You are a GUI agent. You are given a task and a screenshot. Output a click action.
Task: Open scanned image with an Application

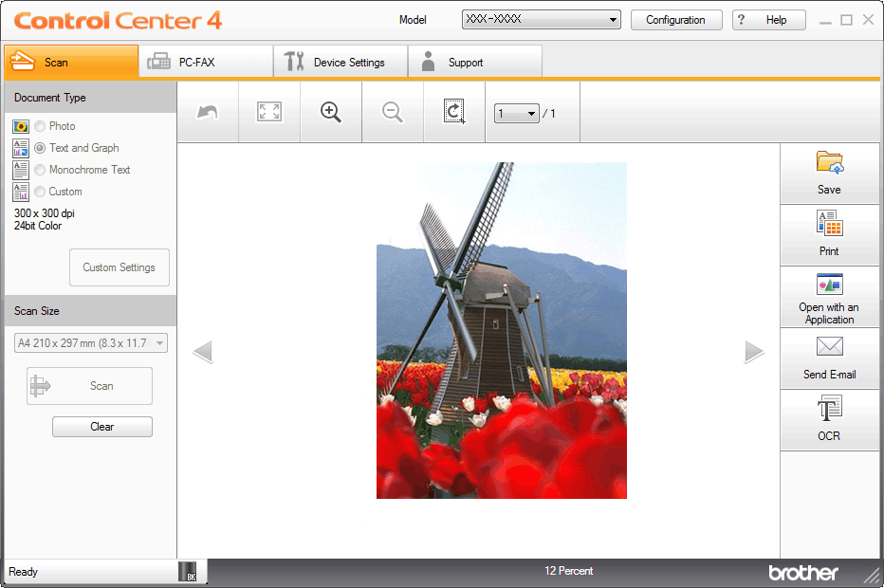[829, 297]
